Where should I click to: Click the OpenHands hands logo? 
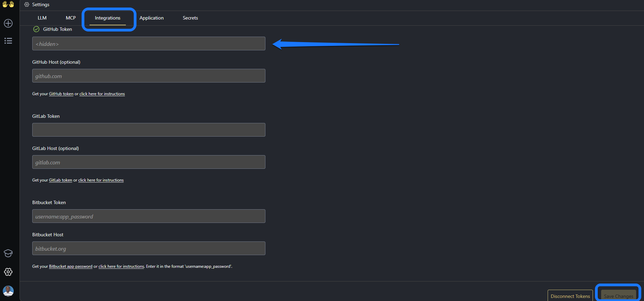(x=8, y=4)
